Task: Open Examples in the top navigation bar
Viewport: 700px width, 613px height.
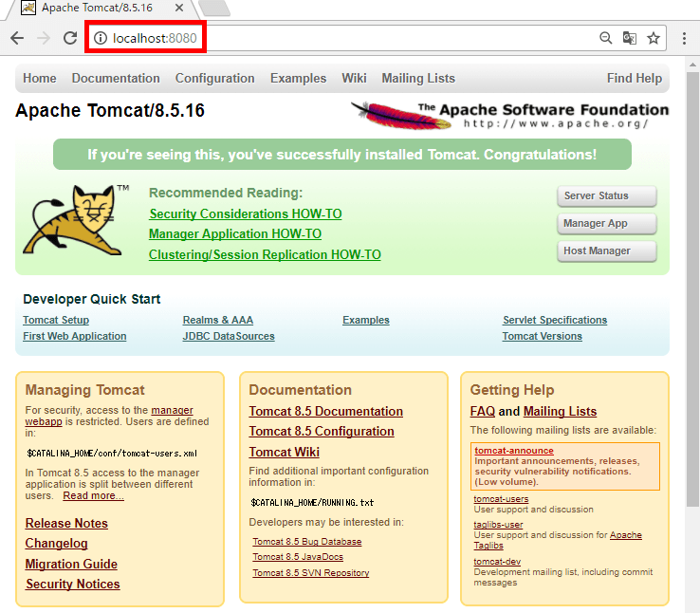Action: click(298, 78)
